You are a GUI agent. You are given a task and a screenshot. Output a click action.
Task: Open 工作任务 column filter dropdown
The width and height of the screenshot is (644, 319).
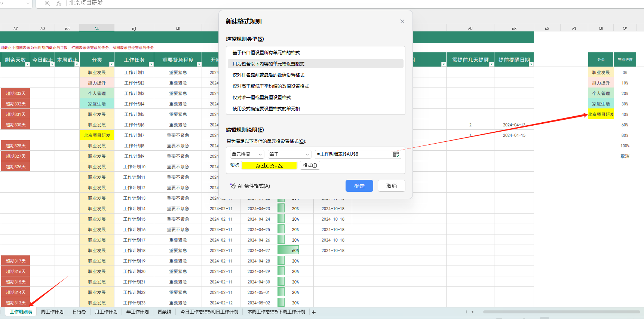(151, 64)
